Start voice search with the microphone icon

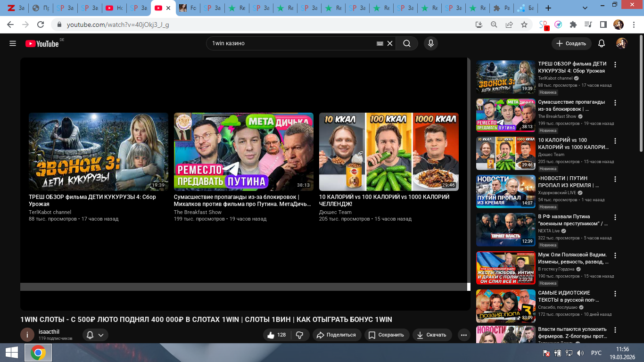click(430, 43)
